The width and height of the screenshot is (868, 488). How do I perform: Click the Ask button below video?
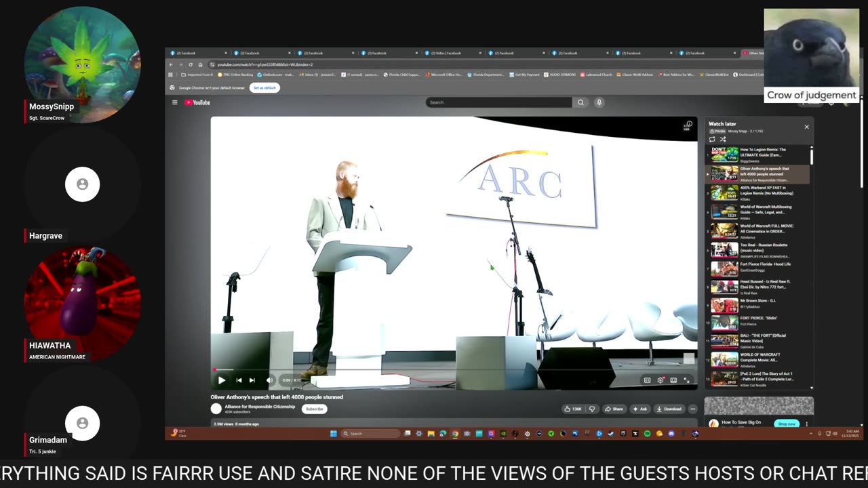coord(639,409)
